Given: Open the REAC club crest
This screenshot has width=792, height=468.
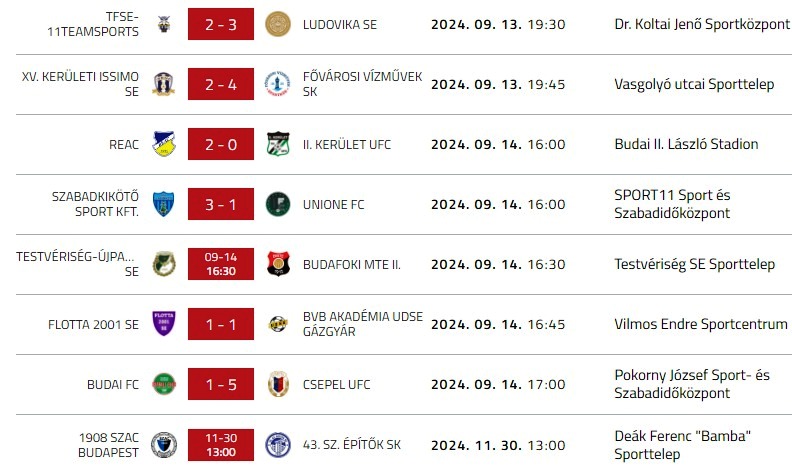Looking at the screenshot, I should tap(164, 145).
